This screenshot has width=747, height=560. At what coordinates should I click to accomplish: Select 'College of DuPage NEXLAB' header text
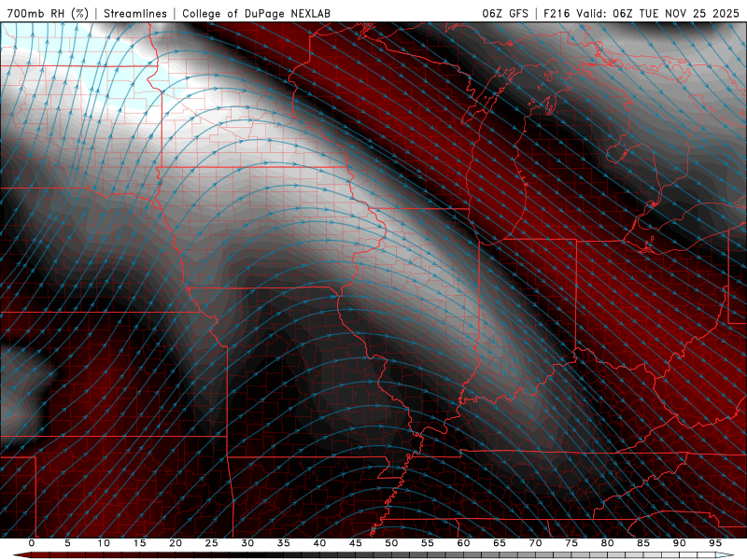(256, 13)
